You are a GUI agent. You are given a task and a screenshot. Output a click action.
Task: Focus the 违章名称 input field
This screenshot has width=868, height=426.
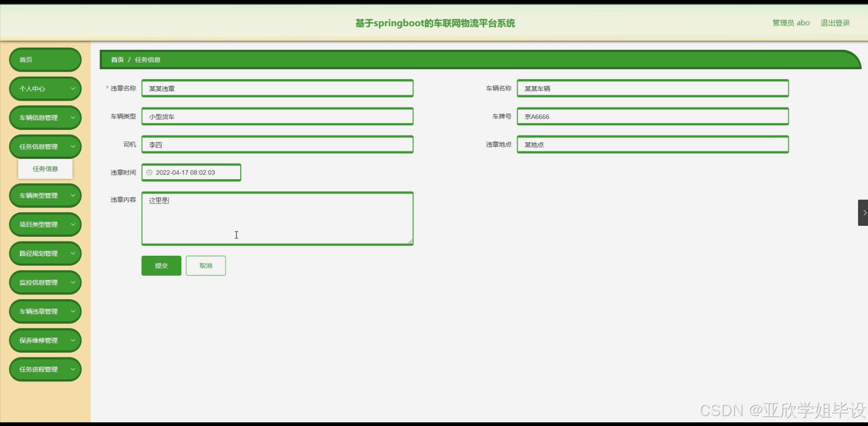[277, 88]
